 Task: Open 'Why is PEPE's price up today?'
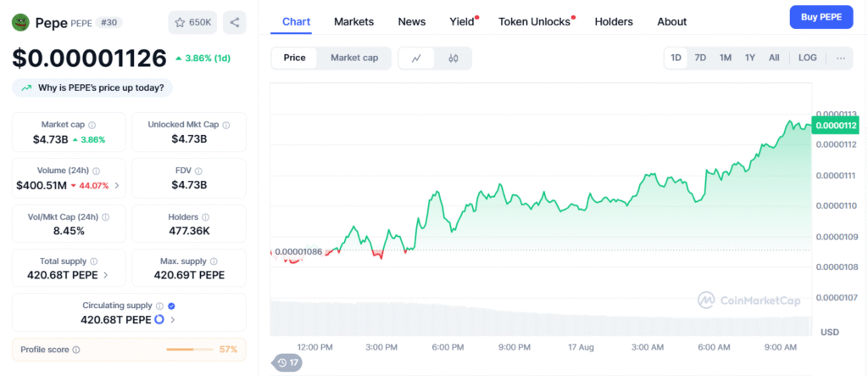point(92,87)
